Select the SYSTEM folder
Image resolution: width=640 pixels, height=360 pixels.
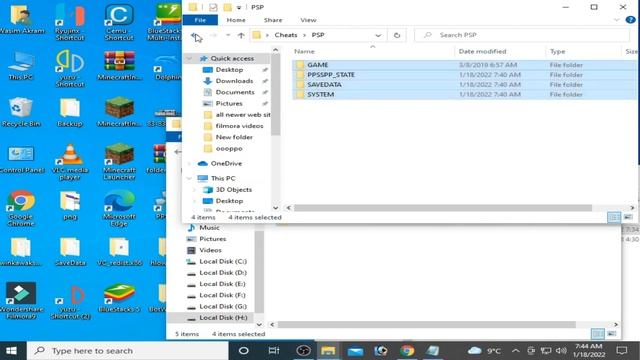464,94
